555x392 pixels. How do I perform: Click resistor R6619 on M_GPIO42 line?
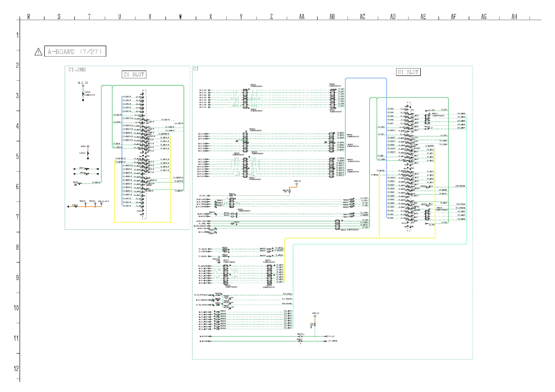pos(300,336)
